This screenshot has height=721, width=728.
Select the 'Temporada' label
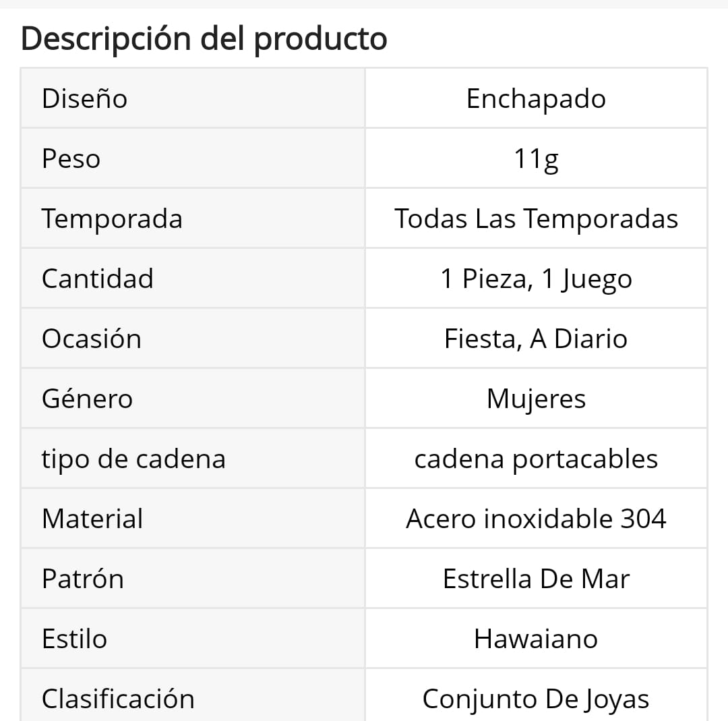pos(112,219)
